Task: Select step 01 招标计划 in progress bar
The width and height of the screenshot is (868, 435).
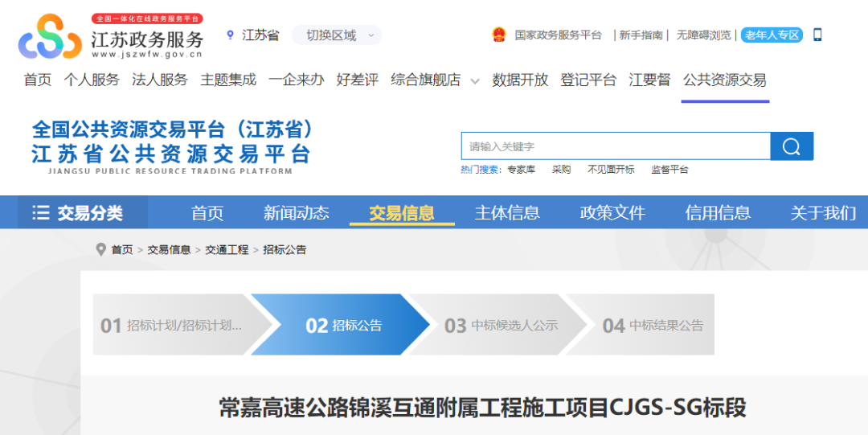Action: 171,326
